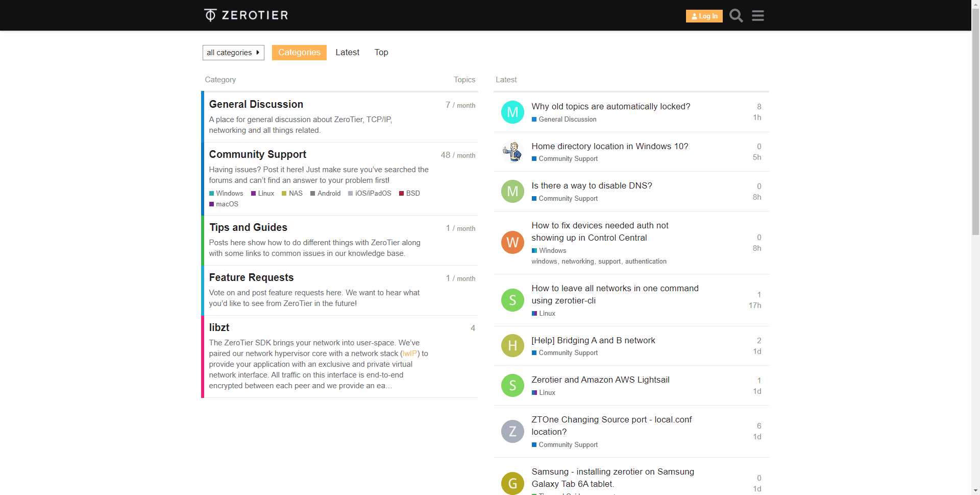Click the S avatar beside AWS Lightsail topic
Image resolution: width=980 pixels, height=495 pixels.
tap(512, 385)
